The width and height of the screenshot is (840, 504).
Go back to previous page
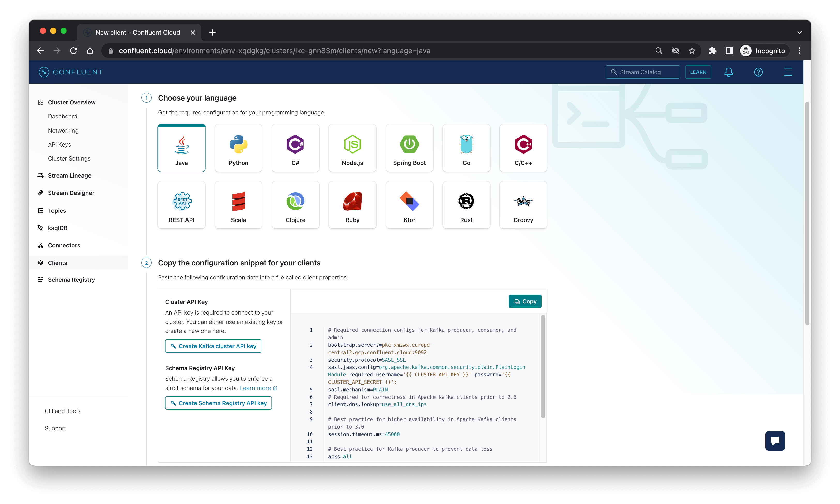tap(40, 51)
